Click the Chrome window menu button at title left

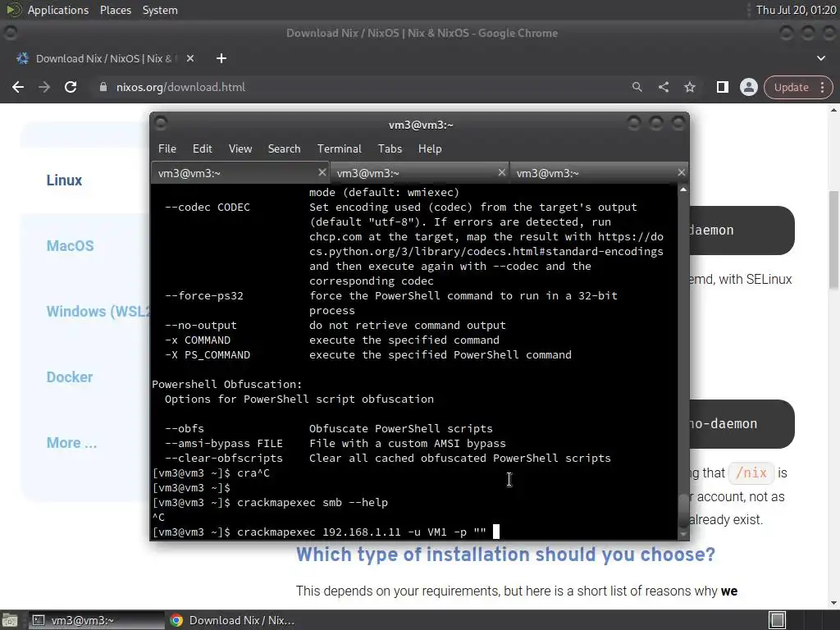[x=11, y=33]
